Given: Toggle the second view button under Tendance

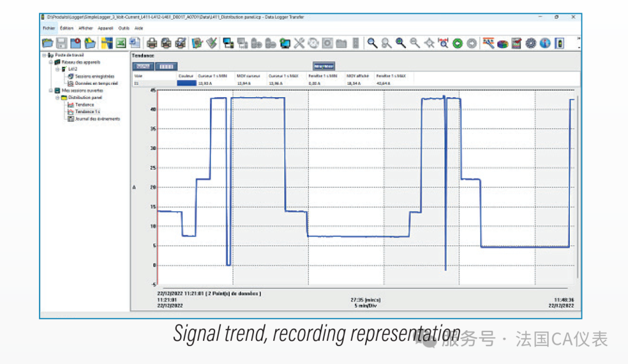Looking at the screenshot, I should (166, 66).
